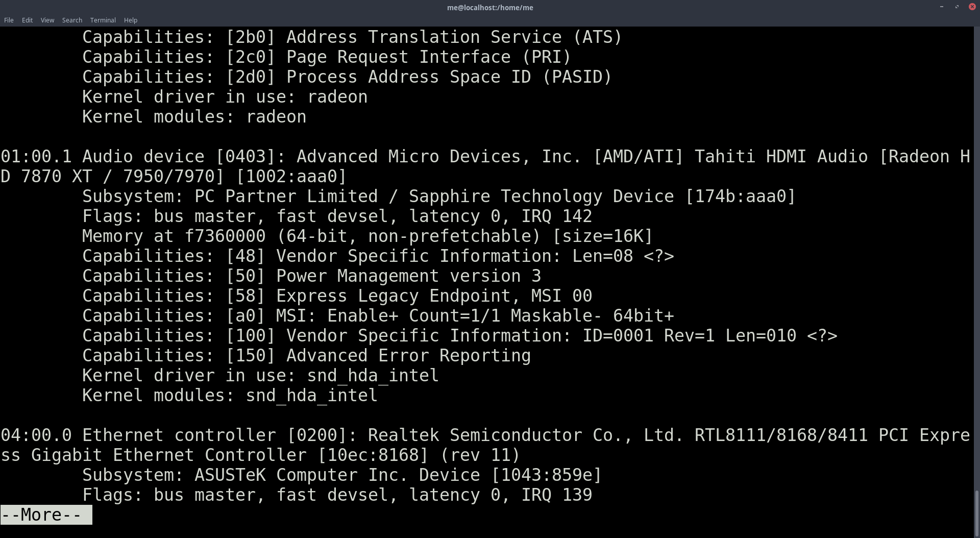Click the title bar showing me@localhost:/home/me

489,7
